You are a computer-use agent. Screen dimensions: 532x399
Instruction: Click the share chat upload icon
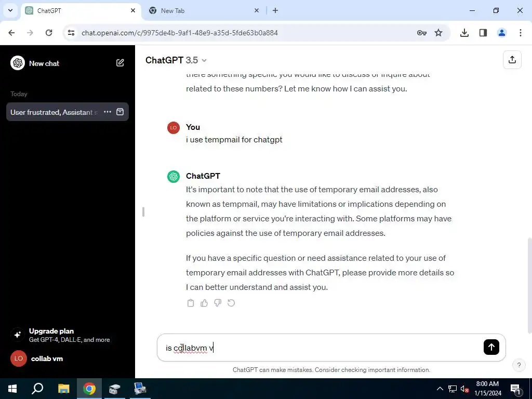[x=512, y=60]
